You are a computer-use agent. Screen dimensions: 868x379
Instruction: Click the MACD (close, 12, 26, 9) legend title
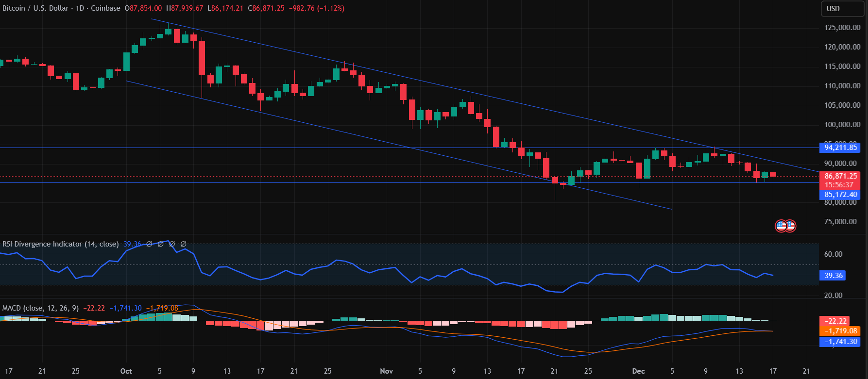[x=40, y=308]
